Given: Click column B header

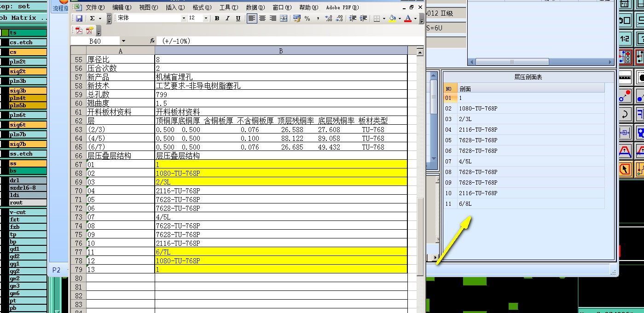Looking at the screenshot, I should (281, 51).
